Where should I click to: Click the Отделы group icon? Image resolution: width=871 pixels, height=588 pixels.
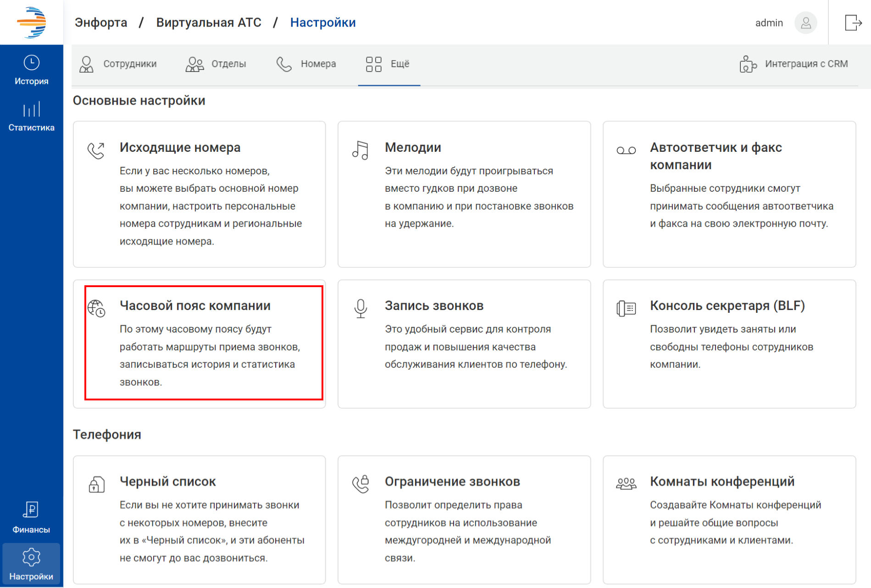(195, 64)
